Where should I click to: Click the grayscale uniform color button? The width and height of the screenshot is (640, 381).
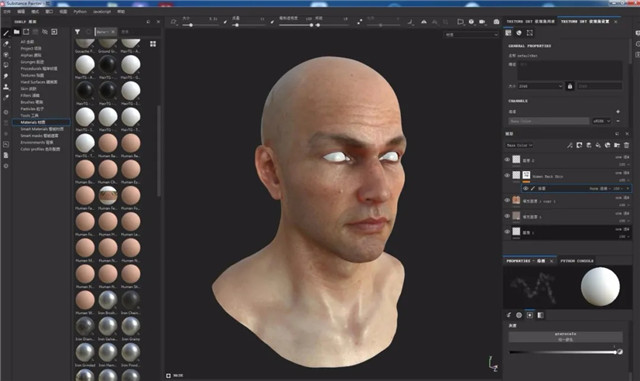(x=565, y=336)
